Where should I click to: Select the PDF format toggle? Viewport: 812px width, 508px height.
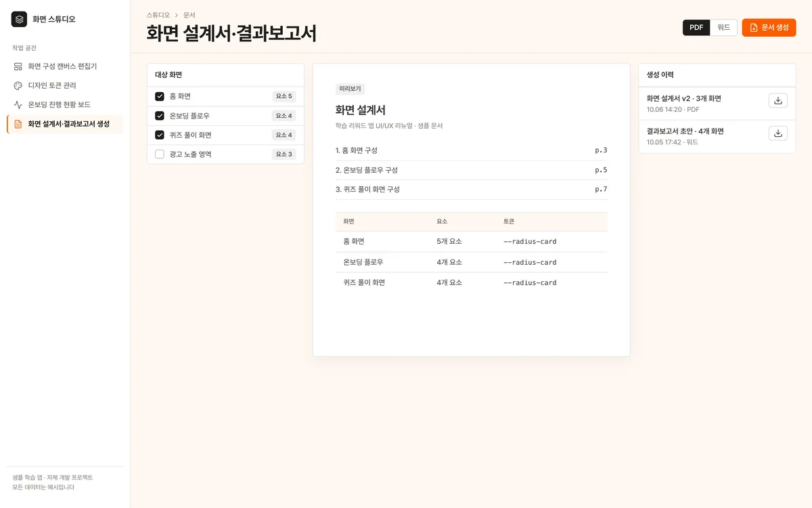tap(696, 28)
